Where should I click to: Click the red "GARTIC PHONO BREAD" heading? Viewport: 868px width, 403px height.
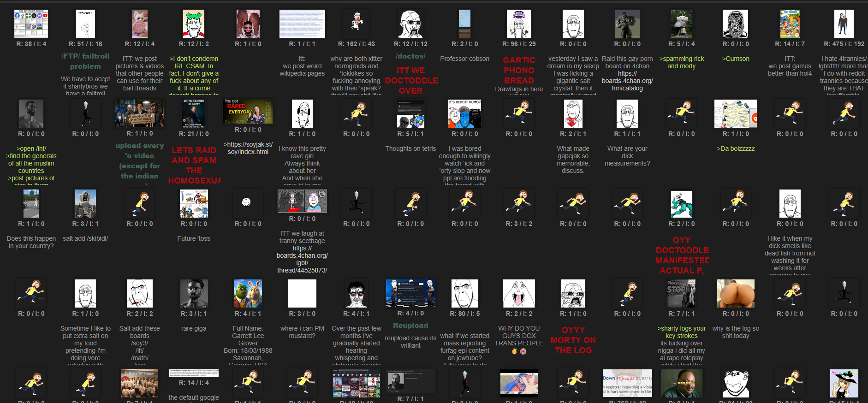(519, 70)
